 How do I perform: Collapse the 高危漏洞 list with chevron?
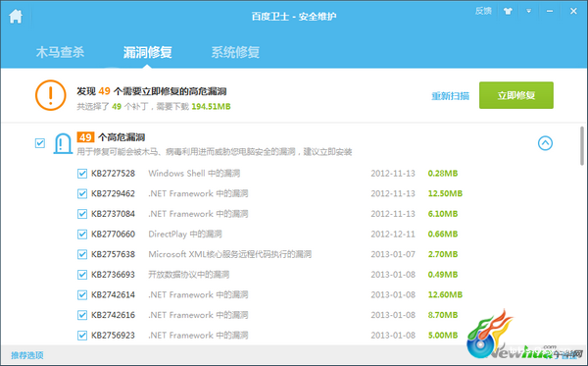[545, 143]
